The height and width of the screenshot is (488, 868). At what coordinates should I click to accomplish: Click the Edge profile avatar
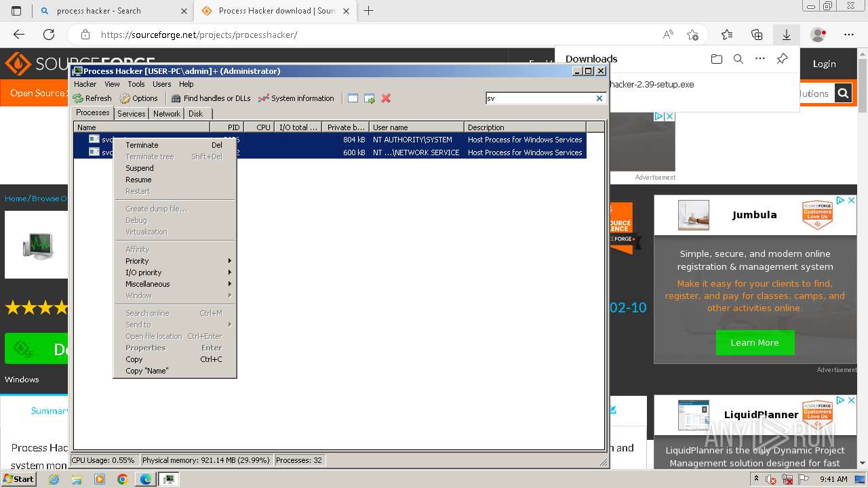[818, 35]
